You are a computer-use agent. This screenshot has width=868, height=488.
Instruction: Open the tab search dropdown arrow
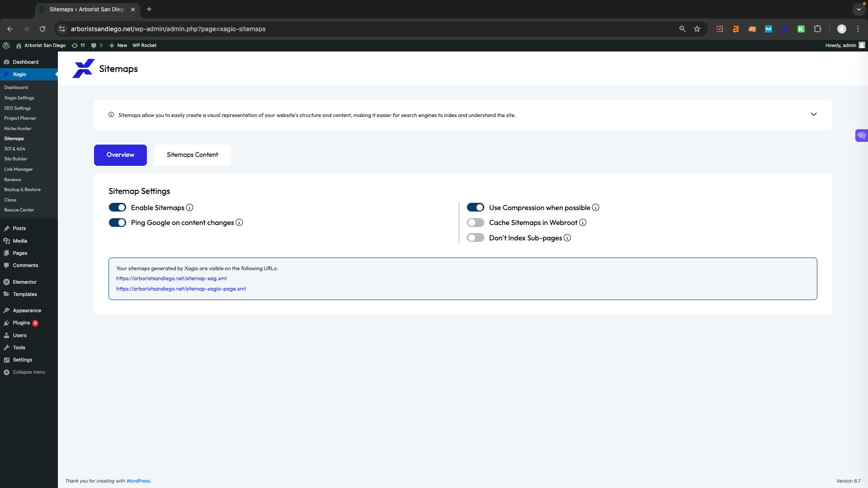[859, 9]
